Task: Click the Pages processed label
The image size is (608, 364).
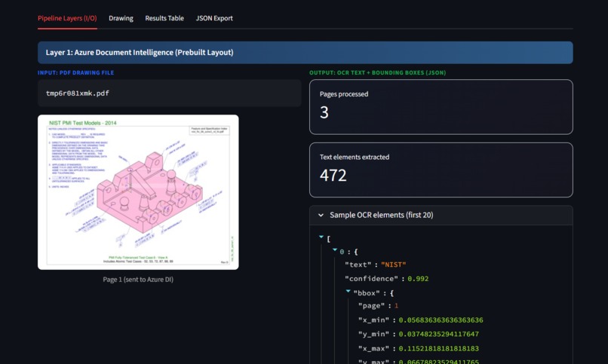Action: click(344, 94)
